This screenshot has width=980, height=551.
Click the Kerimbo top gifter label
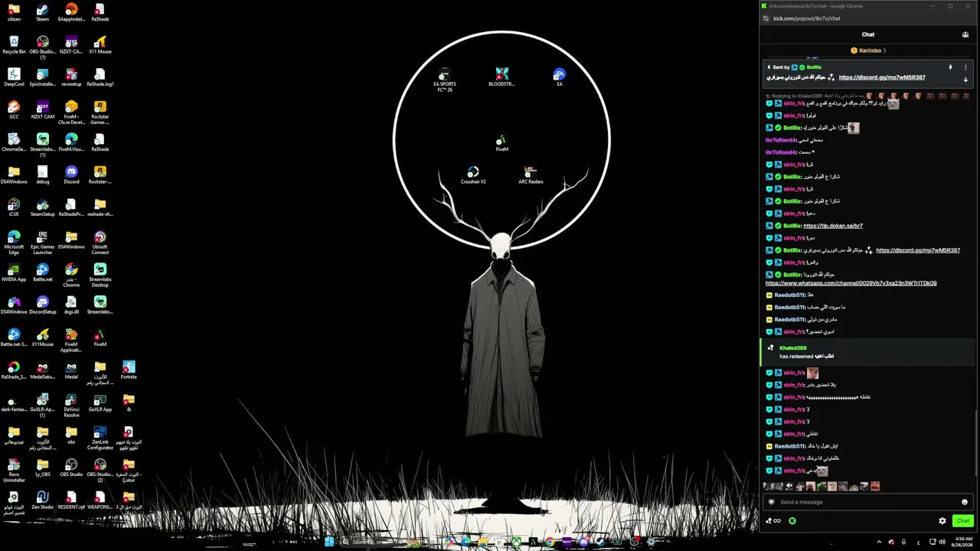click(x=868, y=51)
